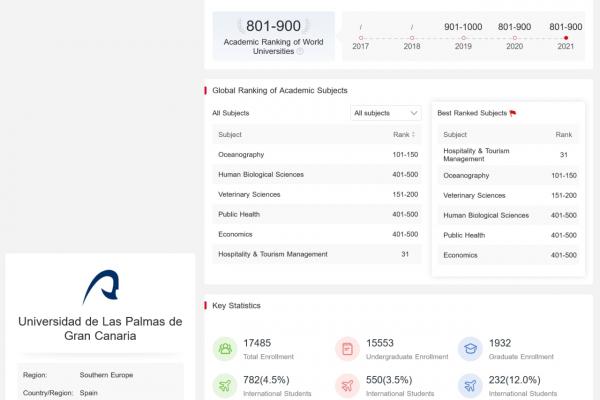Click Hospitality & Tourism Management in Best Ranked Subjects
This screenshot has height=400, width=600.
pyautogui.click(x=476, y=155)
